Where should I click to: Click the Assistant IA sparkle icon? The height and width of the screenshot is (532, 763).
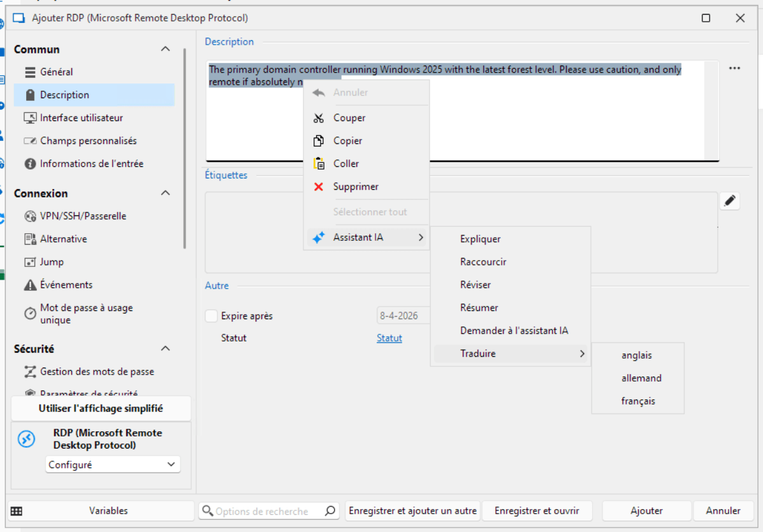pyautogui.click(x=319, y=238)
